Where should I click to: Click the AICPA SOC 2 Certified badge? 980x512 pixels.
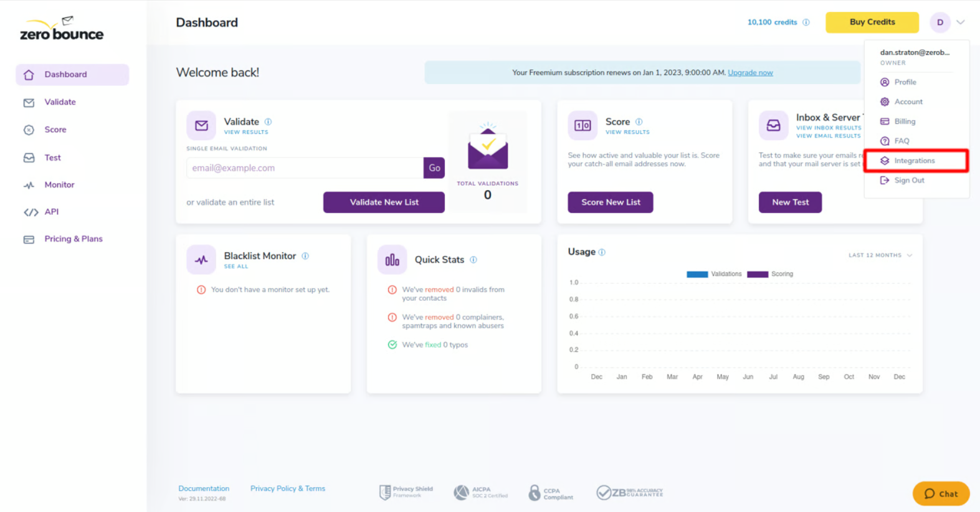coord(480,493)
